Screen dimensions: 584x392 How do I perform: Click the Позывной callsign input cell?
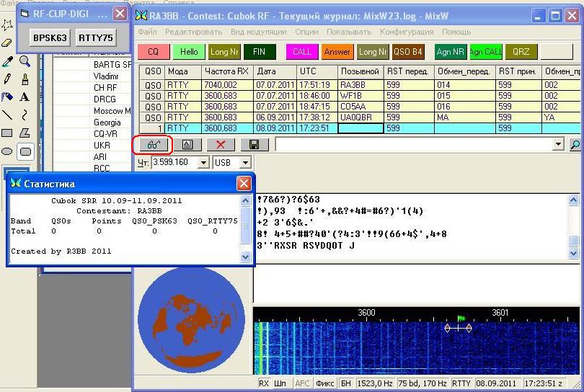(360, 128)
